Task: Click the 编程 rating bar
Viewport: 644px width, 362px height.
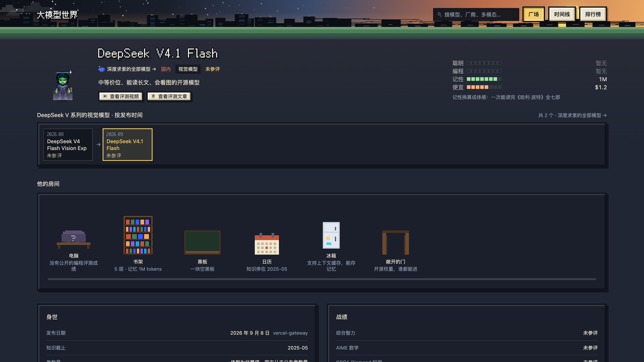Action: click(x=484, y=71)
